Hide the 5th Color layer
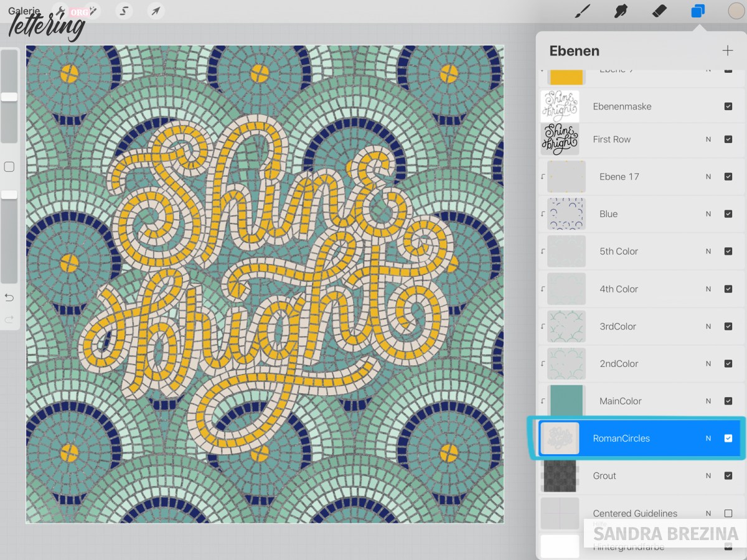 tap(728, 251)
